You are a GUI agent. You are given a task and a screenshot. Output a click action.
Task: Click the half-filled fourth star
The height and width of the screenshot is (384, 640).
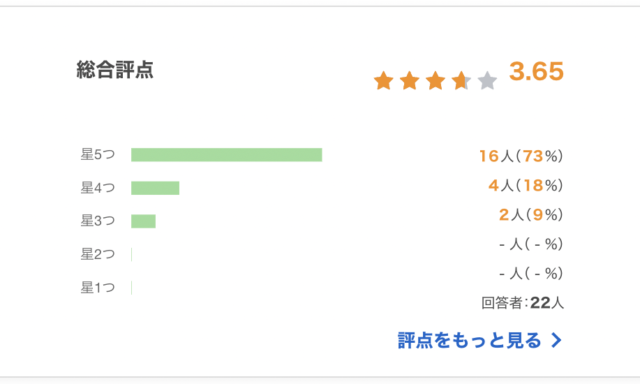[x=462, y=80]
